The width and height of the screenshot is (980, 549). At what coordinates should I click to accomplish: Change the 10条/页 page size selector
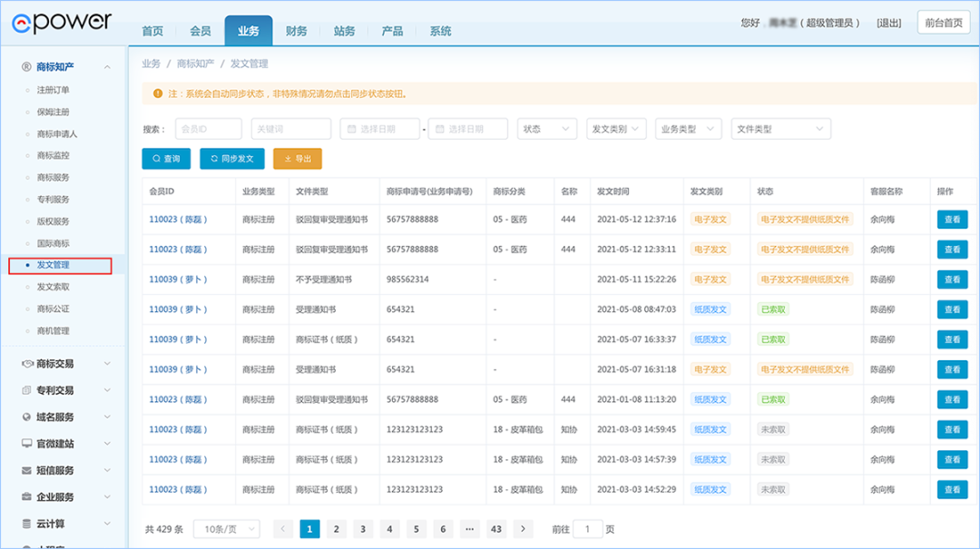228,529
